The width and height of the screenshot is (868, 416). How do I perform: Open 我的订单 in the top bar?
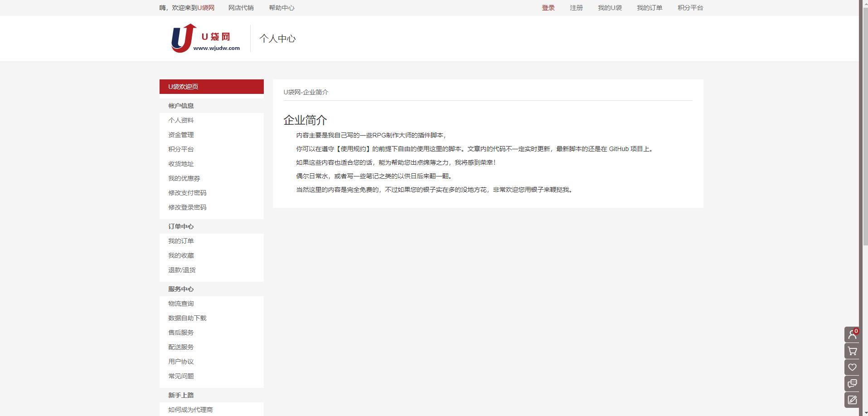tap(650, 8)
